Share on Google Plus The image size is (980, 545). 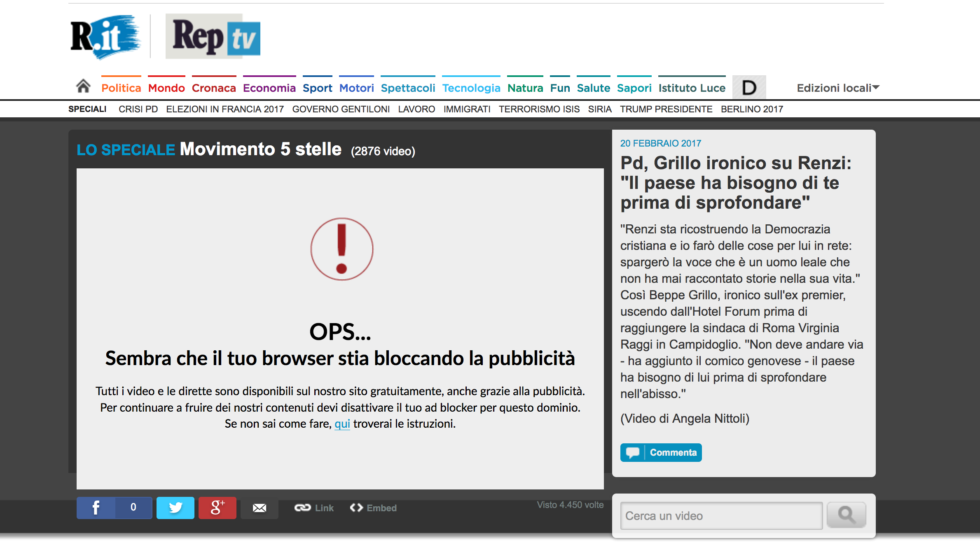[x=217, y=508]
